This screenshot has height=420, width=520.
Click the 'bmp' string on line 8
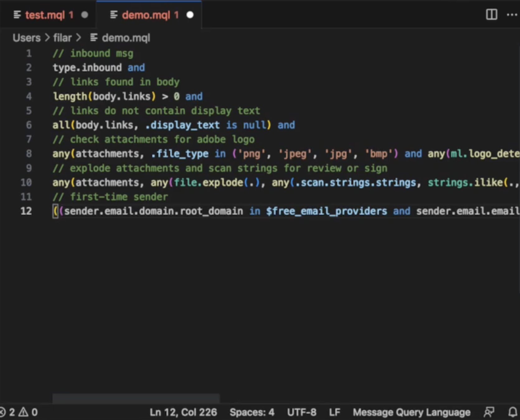click(x=379, y=154)
